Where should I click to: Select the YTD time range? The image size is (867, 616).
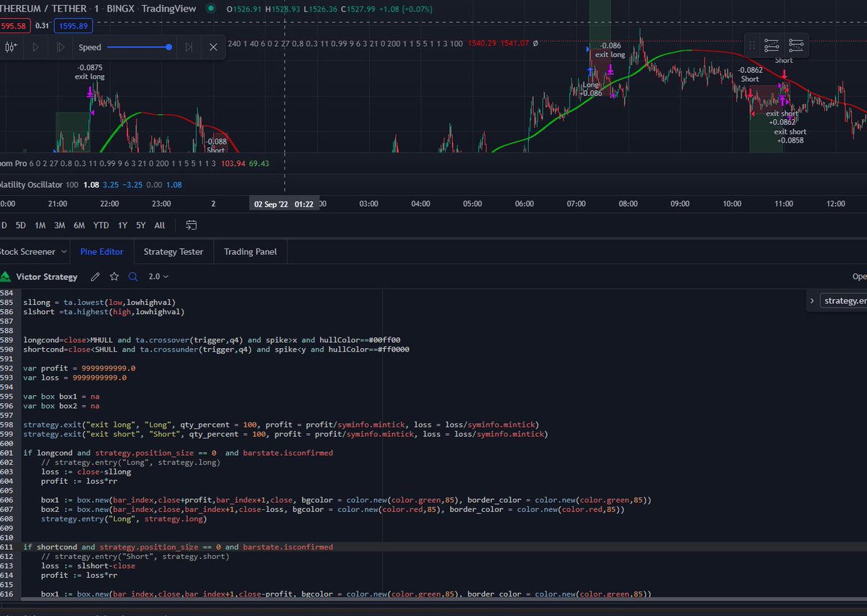pos(101,225)
